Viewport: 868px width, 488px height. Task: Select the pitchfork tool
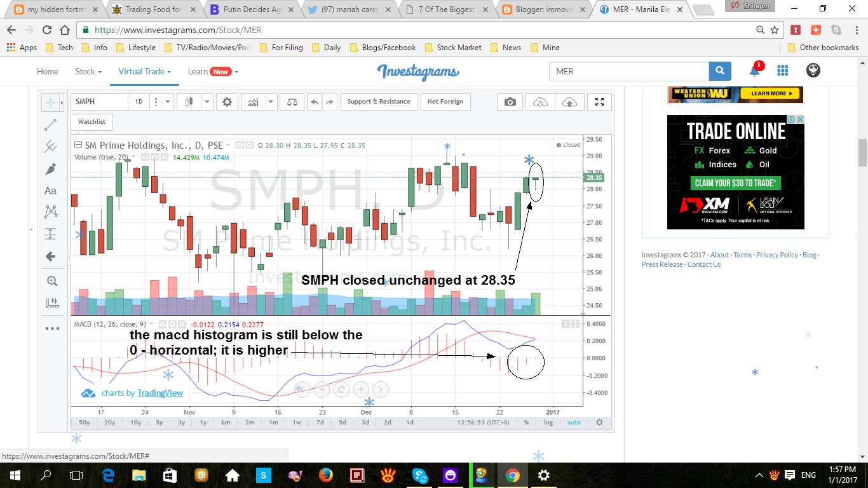point(53,146)
